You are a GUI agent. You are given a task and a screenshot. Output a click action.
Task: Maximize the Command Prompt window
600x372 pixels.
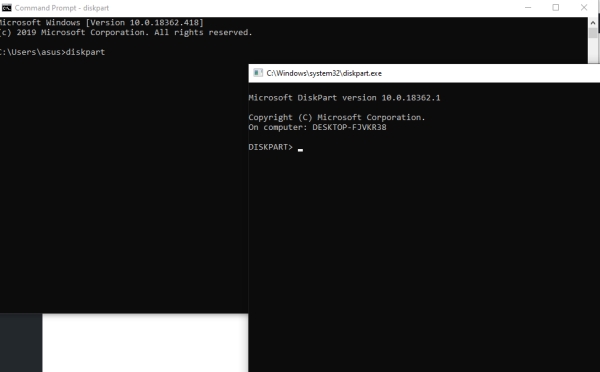556,8
